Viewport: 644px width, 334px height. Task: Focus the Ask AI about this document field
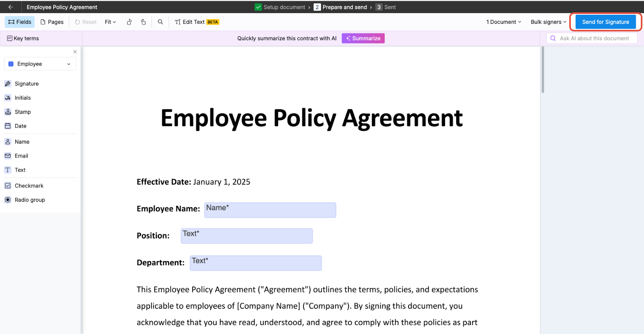point(592,38)
